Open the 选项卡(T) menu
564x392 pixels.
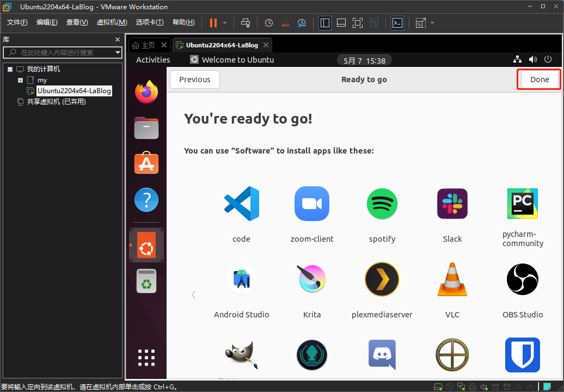coord(150,23)
